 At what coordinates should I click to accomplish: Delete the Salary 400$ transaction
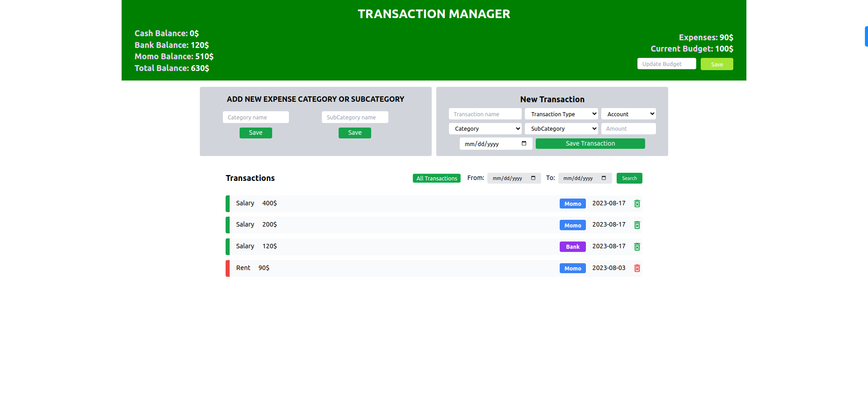[637, 204]
